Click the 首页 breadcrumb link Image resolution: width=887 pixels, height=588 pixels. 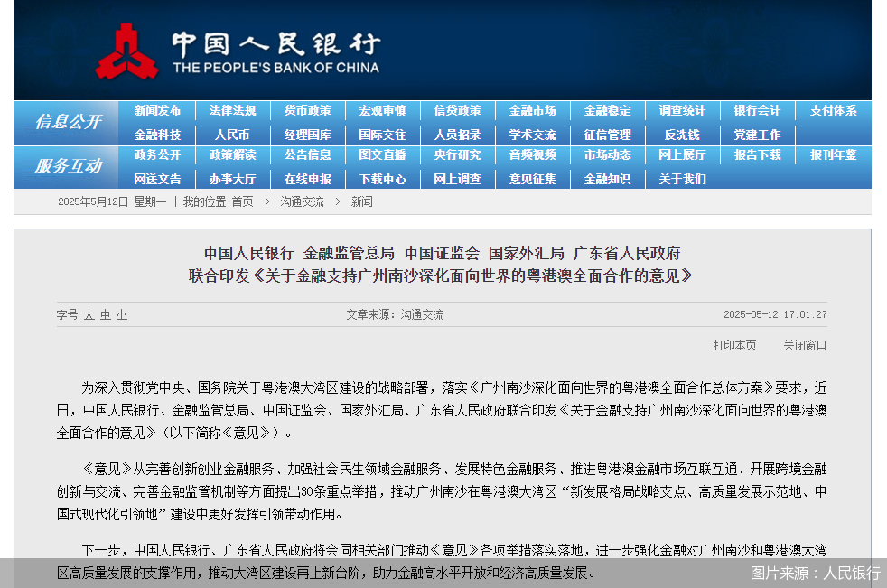coord(242,201)
